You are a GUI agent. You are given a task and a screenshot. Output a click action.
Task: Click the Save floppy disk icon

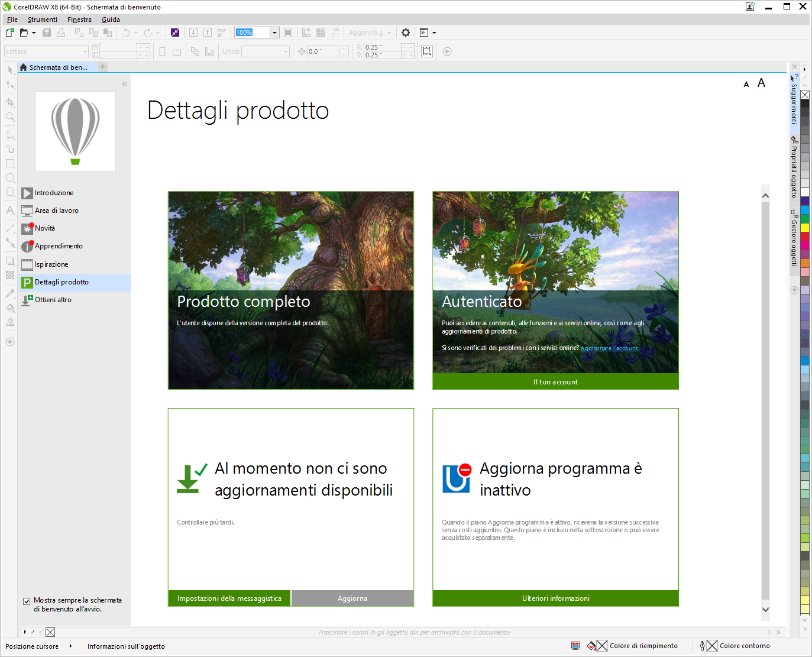point(47,33)
